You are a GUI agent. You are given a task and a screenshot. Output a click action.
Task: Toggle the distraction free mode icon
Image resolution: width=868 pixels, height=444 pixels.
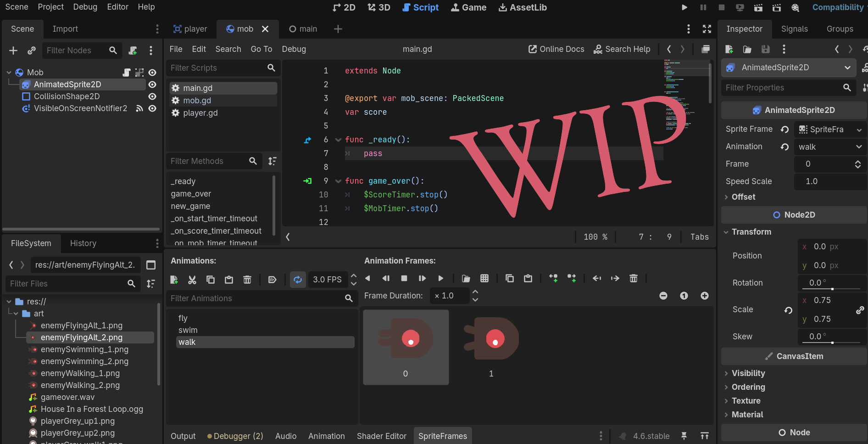click(707, 29)
